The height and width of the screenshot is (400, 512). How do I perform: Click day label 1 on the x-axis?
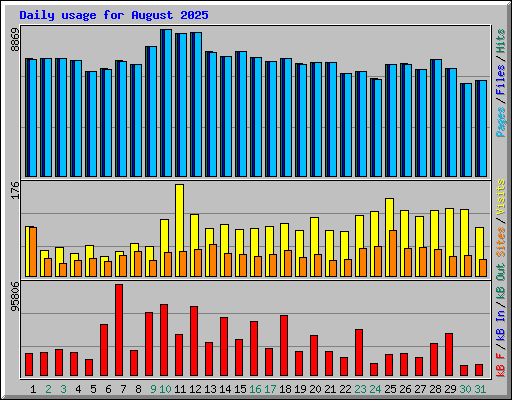pyautogui.click(x=33, y=389)
